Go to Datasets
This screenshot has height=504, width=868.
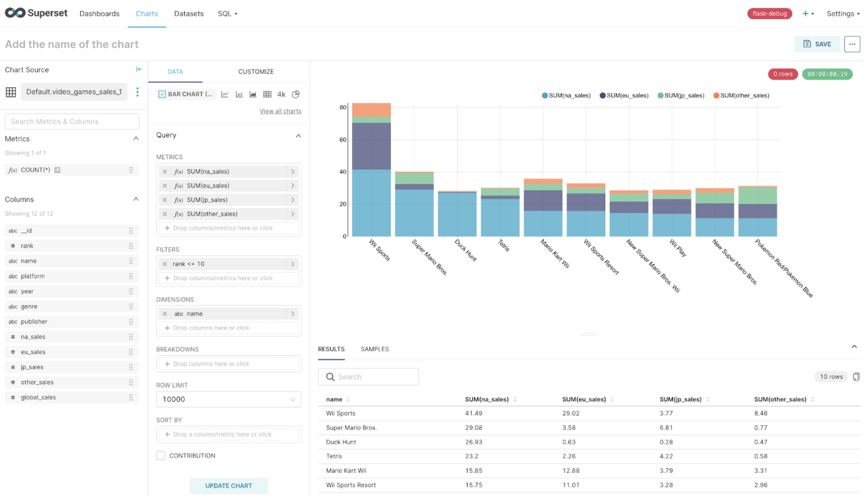[x=189, y=14]
